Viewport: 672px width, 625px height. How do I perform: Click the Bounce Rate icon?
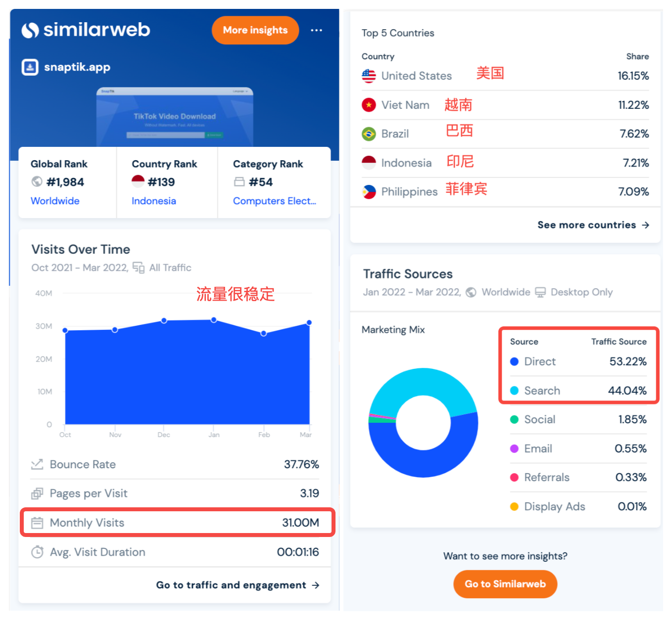click(x=37, y=464)
